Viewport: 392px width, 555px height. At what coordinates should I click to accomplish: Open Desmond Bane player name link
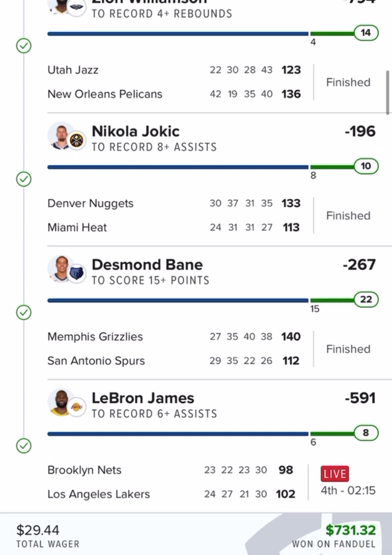coord(147,265)
